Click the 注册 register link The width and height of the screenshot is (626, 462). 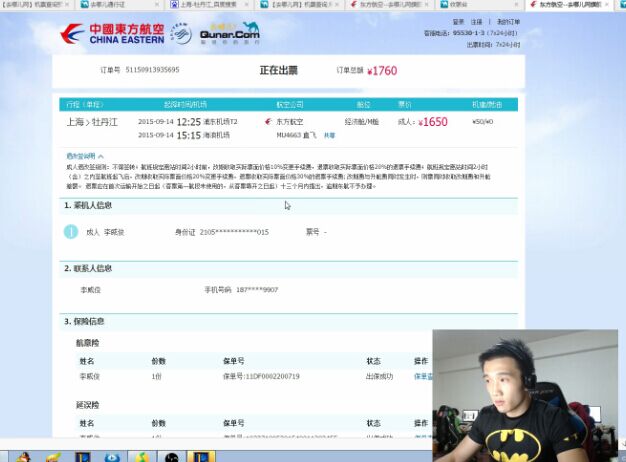[476, 22]
